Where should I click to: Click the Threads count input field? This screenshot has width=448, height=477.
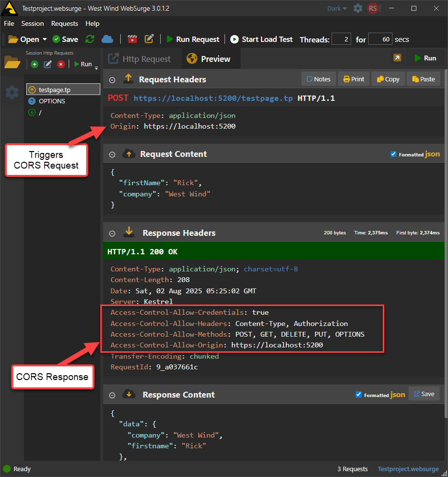click(x=341, y=39)
